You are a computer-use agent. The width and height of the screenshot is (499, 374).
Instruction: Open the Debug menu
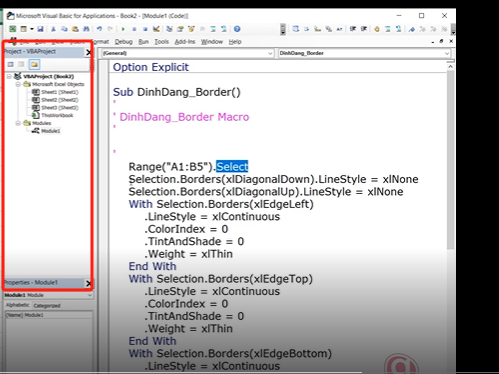(124, 42)
